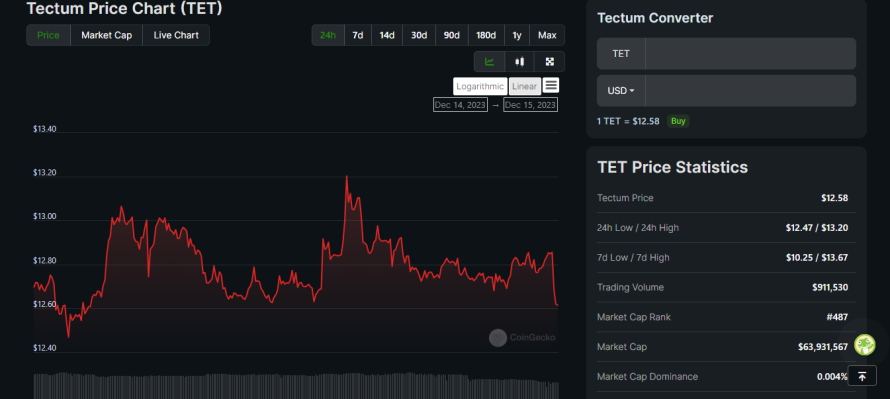Click the Tectum Converter heading
Viewport: 890px width, 399px height.
tap(655, 18)
